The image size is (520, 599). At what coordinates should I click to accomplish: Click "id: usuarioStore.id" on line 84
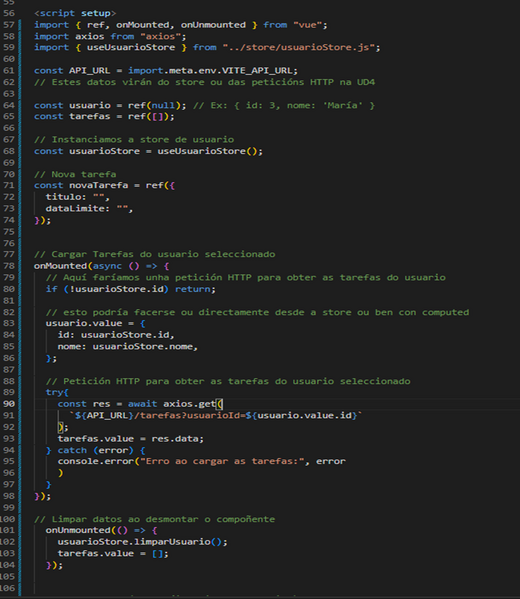[x=113, y=335]
